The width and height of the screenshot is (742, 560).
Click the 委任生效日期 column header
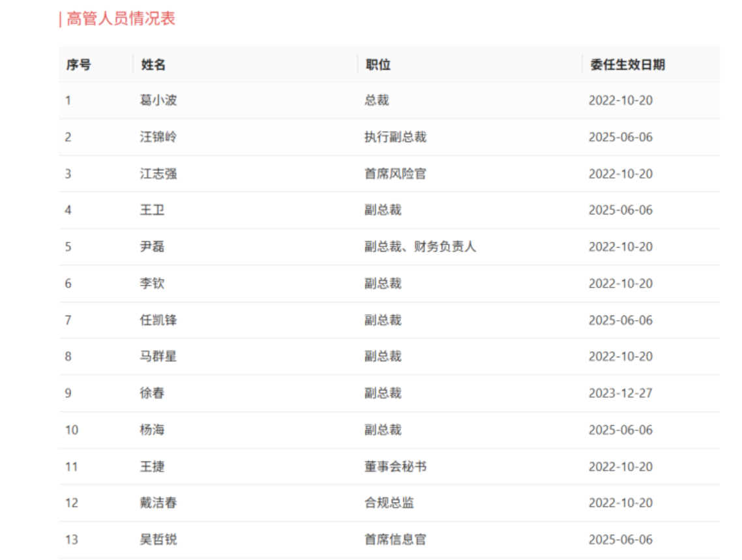click(x=628, y=65)
